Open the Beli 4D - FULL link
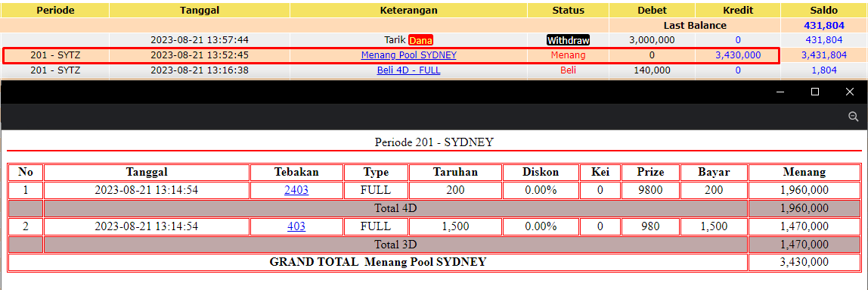868x290 pixels. click(408, 70)
